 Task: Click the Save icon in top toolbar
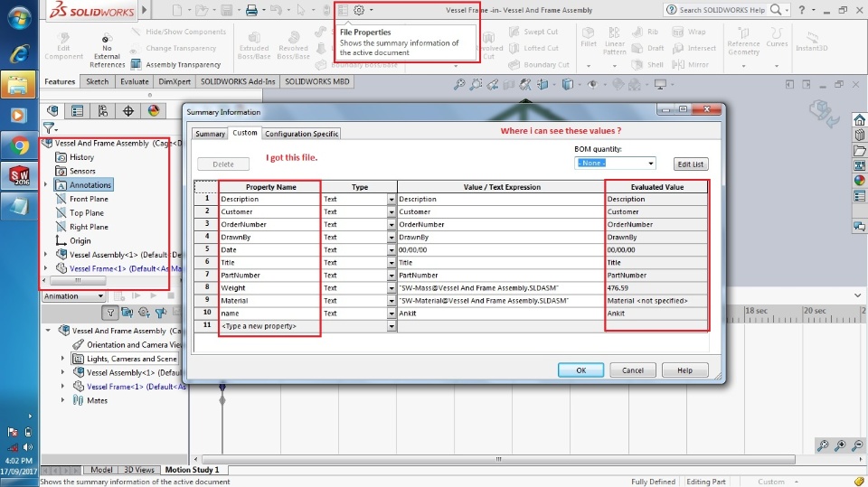click(x=226, y=10)
